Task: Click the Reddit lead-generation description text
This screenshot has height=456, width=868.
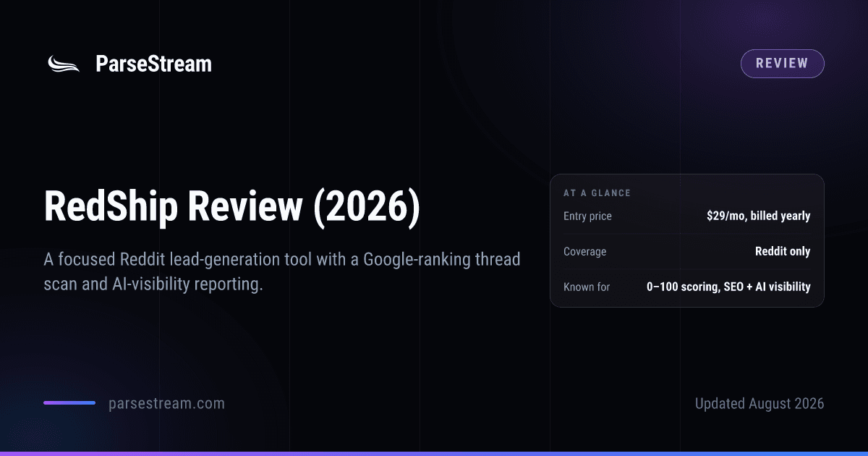Action: (282, 271)
